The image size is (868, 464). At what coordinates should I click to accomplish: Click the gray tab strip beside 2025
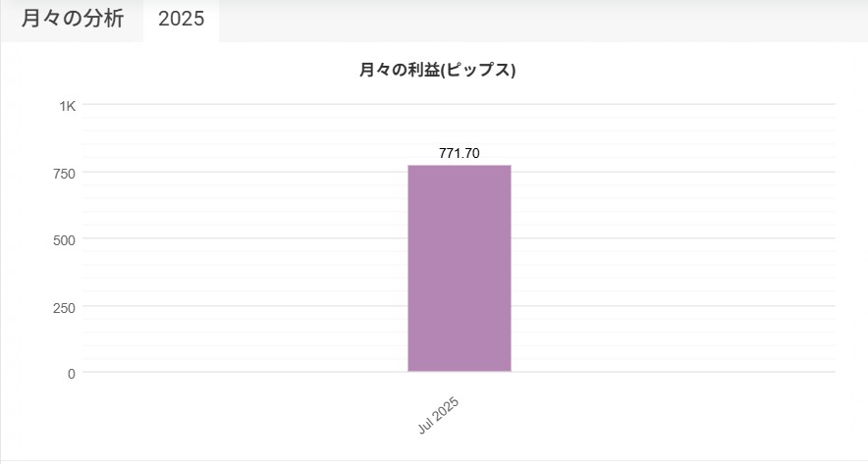click(542, 21)
